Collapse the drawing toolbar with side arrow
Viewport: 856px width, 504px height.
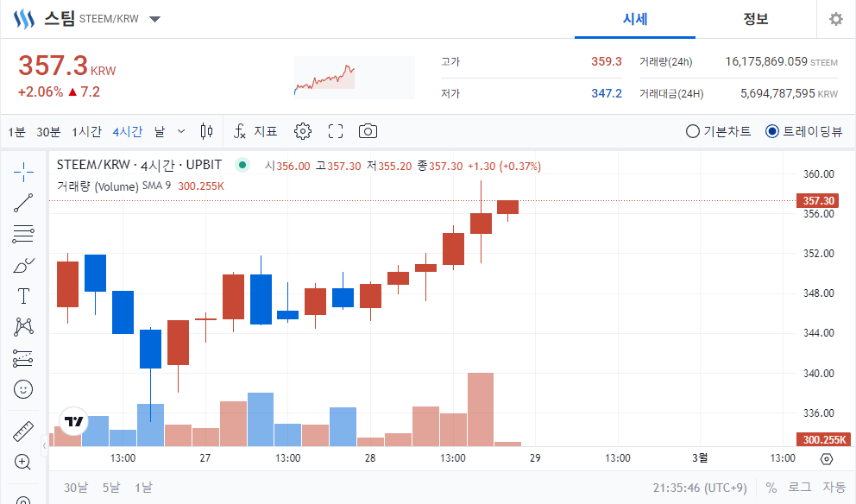44,446
